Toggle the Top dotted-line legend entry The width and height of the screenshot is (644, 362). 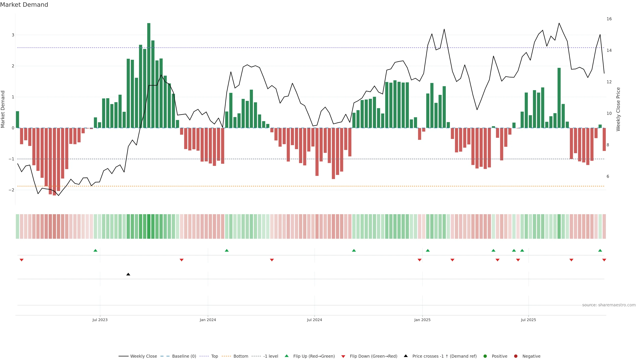(x=214, y=356)
